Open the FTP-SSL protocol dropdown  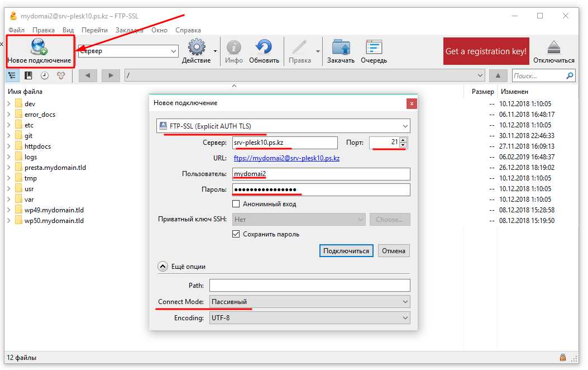point(283,126)
